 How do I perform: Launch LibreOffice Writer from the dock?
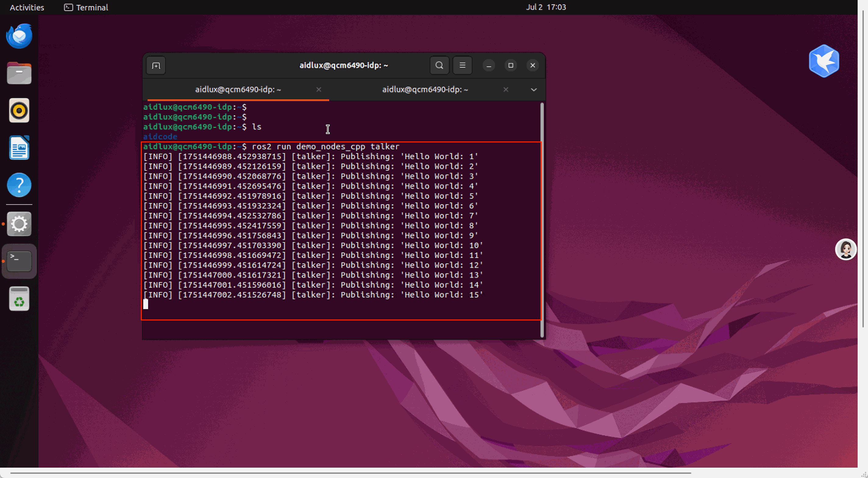[x=19, y=148]
